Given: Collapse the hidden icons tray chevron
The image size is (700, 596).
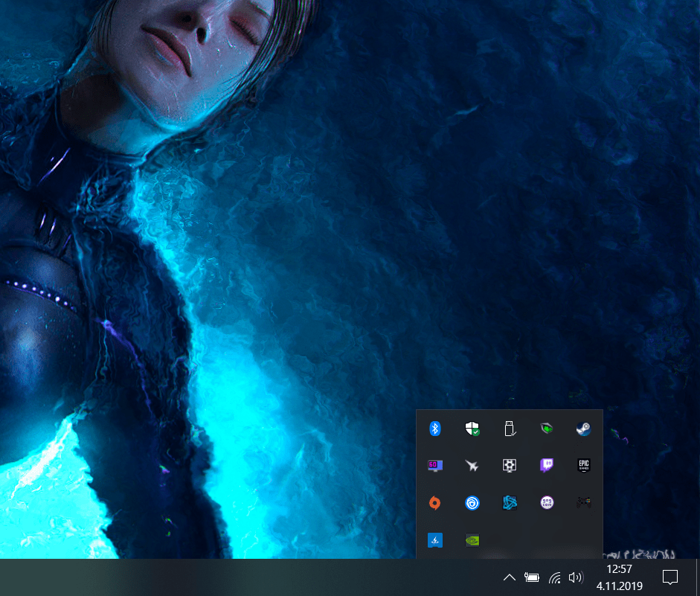Looking at the screenshot, I should tap(510, 577).
